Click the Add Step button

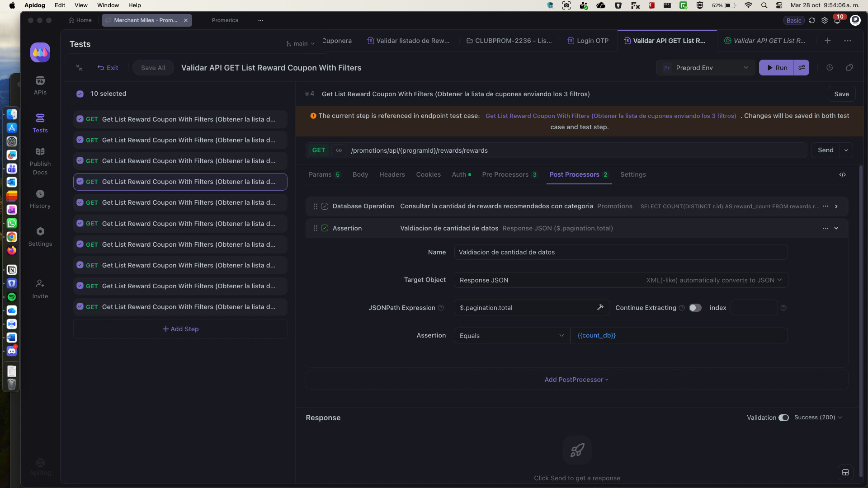coord(180,329)
